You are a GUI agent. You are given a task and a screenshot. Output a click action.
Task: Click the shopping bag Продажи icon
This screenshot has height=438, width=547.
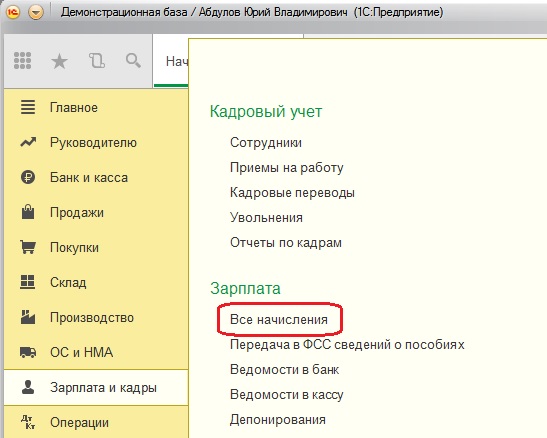[x=28, y=212]
